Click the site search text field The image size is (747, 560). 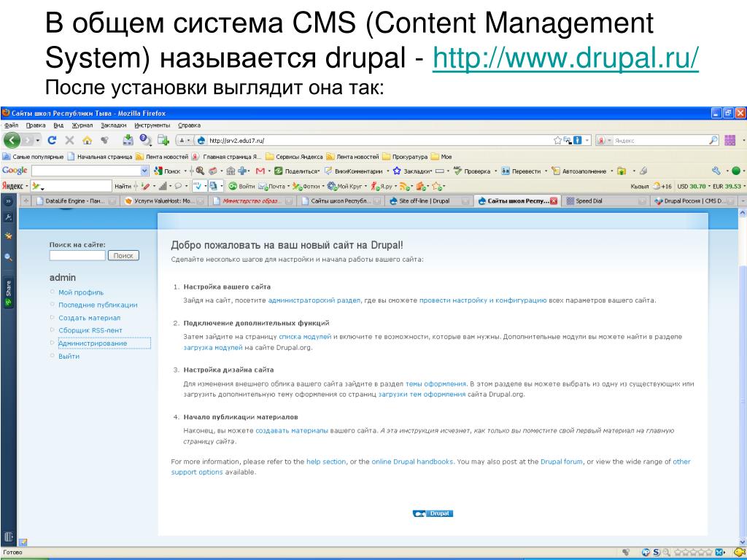click(x=77, y=256)
